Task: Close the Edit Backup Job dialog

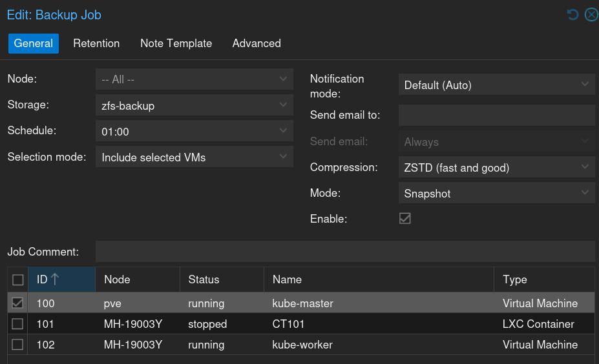Action: pyautogui.click(x=591, y=14)
